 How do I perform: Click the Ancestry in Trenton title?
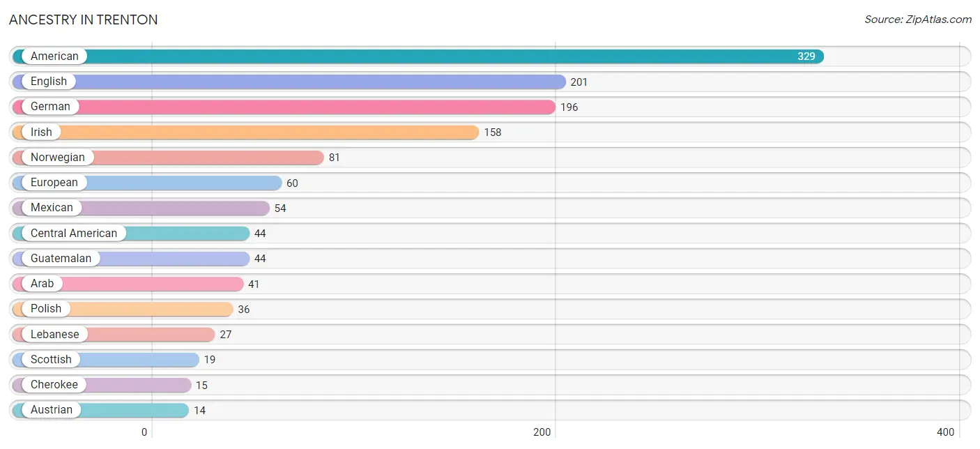tap(84, 20)
